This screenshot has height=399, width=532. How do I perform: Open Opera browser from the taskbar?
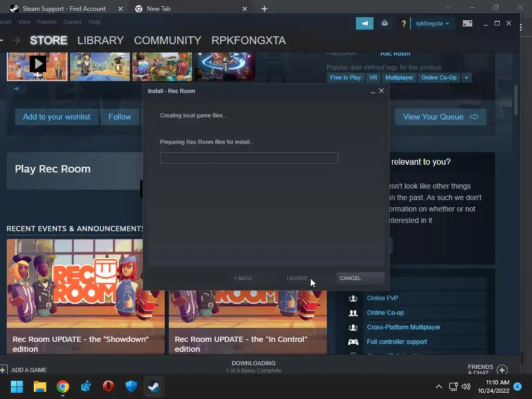[x=108, y=387]
